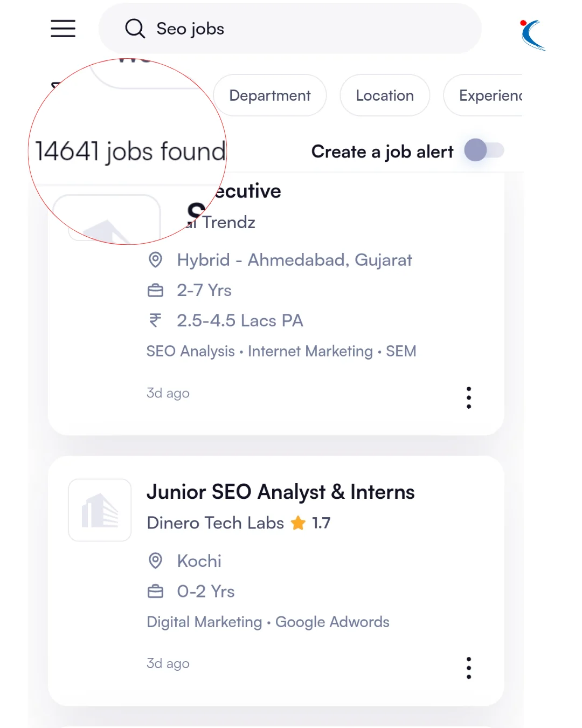Click the rupee icon beside 2.5-4.5 Lacs PA
This screenshot has height=728, width=582.
(155, 320)
